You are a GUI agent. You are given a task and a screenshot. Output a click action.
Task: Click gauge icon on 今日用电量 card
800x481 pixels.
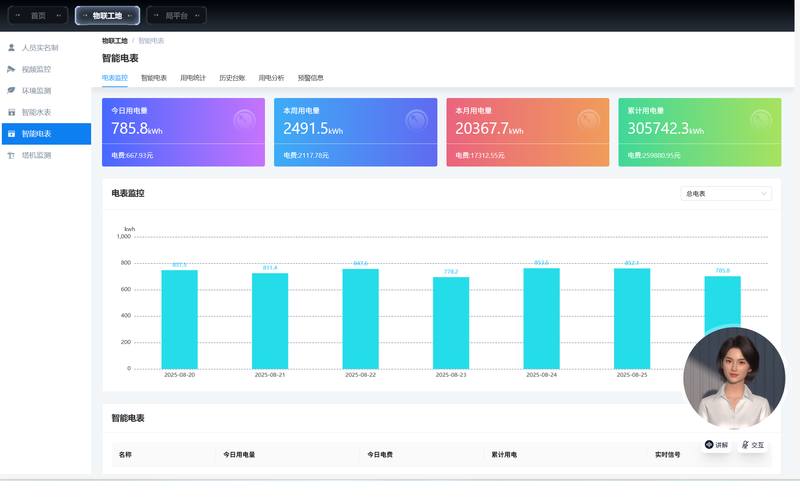(x=244, y=120)
